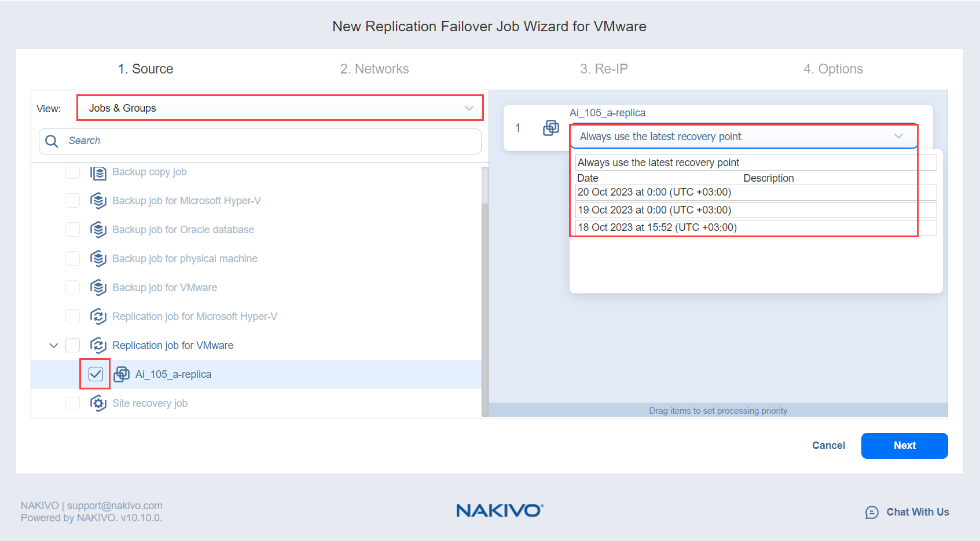Tick the Replication job for VMware checkbox
Screen dimensions: 980x541
[73, 345]
